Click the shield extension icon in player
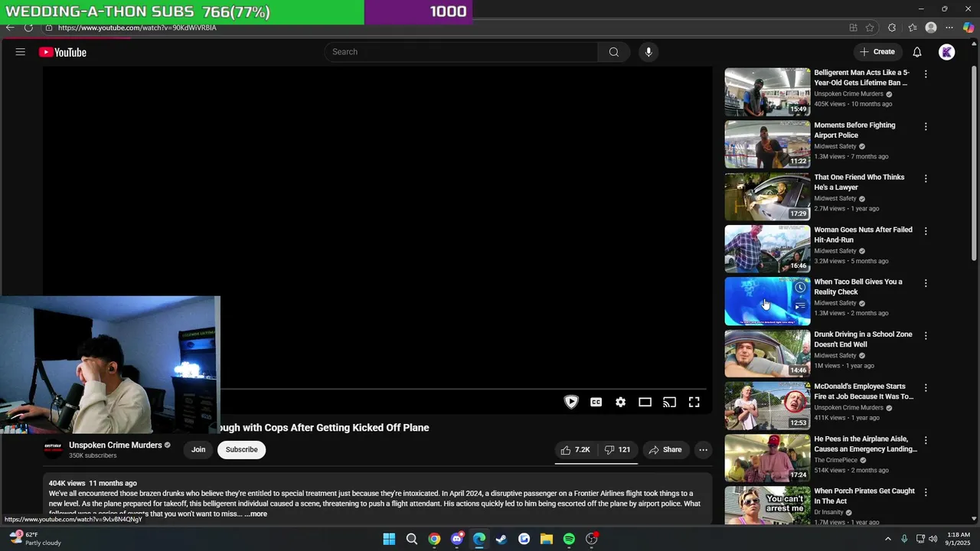This screenshot has height=551, width=980. pos(571,402)
